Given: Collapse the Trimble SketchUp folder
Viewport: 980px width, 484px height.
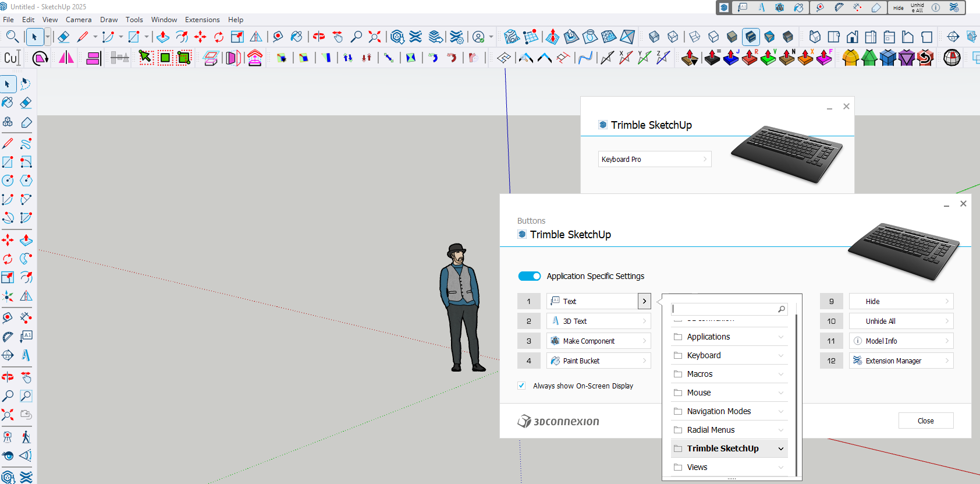Looking at the screenshot, I should point(729,448).
